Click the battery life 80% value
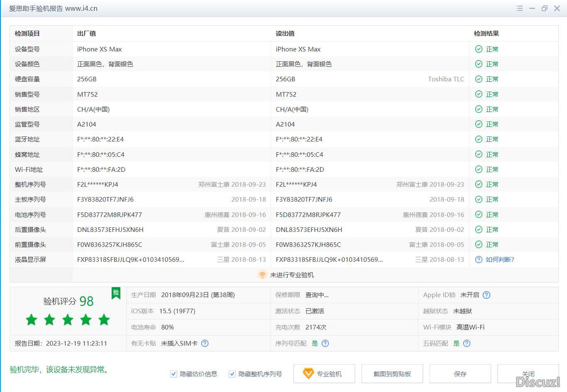 167,327
